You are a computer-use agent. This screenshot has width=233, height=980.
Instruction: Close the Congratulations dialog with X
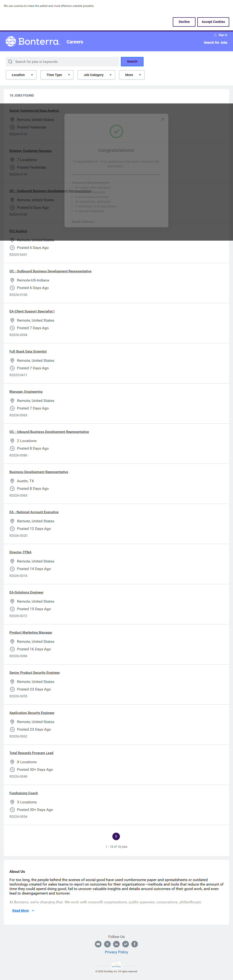click(x=163, y=119)
